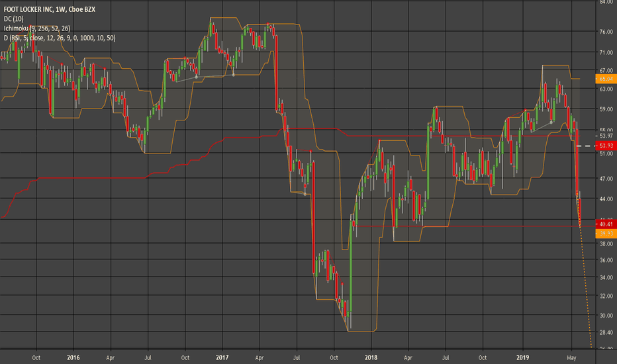This screenshot has width=617, height=364.
Task: Click the 51.00 price axis value
Action: pos(606,154)
